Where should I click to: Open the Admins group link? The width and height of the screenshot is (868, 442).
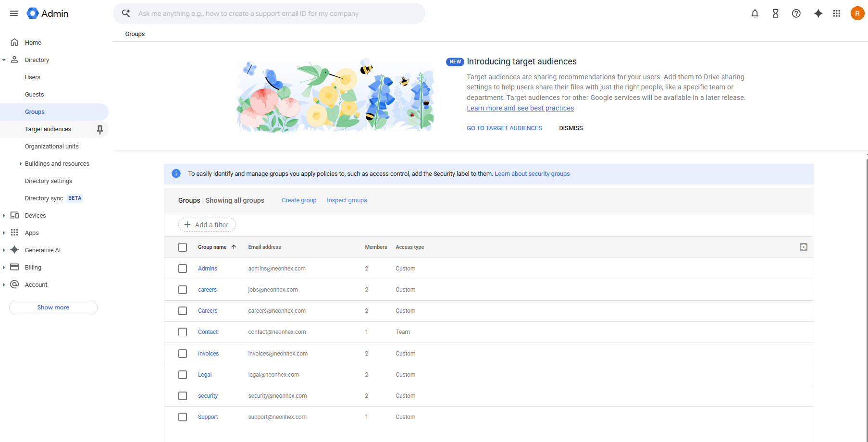pyautogui.click(x=208, y=269)
